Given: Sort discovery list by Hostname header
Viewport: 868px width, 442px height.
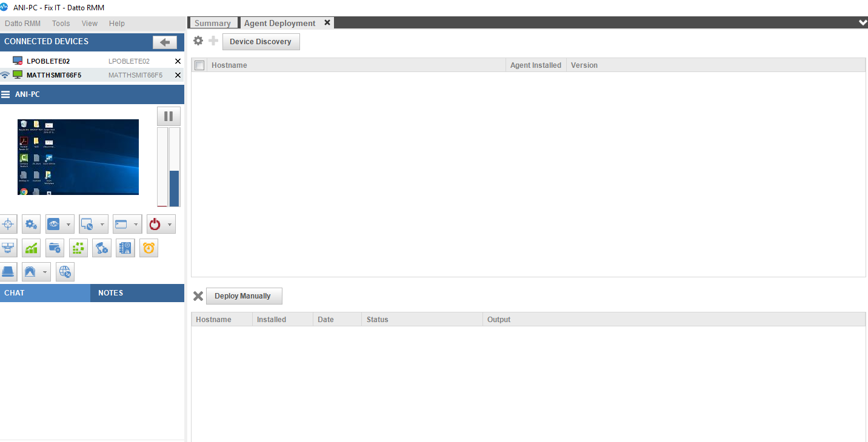Looking at the screenshot, I should [x=356, y=65].
